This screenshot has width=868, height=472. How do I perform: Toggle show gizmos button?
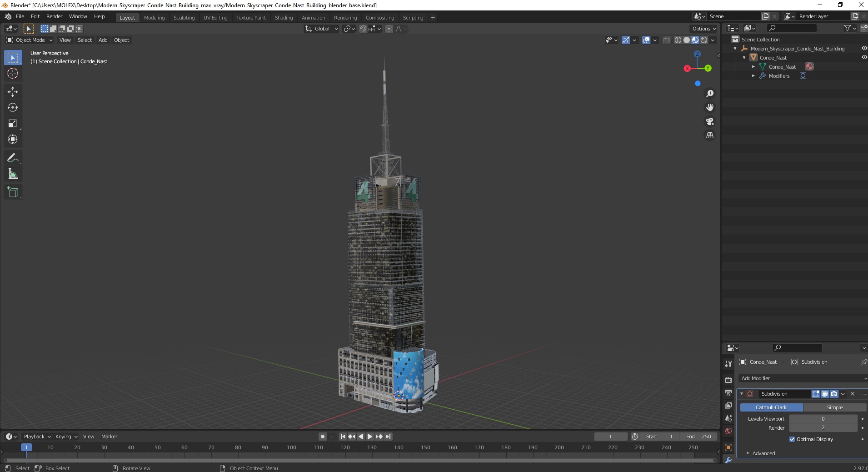point(626,40)
